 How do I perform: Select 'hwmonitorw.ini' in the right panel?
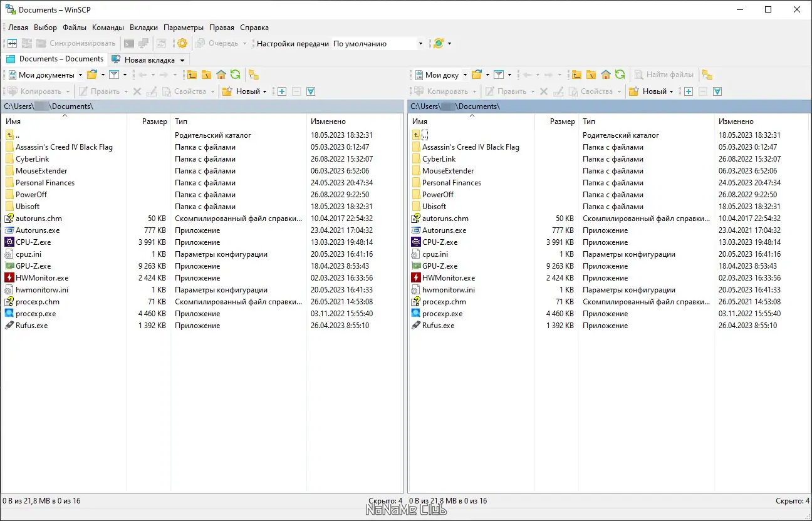(449, 290)
